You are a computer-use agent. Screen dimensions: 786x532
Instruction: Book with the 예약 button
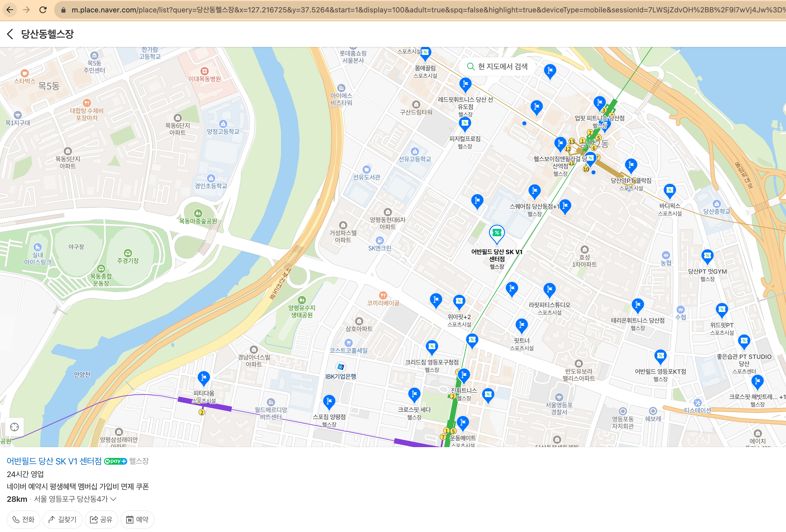coord(137,519)
